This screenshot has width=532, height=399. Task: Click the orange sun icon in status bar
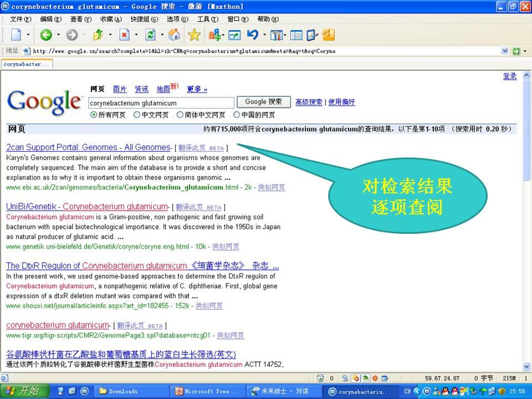pos(375,378)
